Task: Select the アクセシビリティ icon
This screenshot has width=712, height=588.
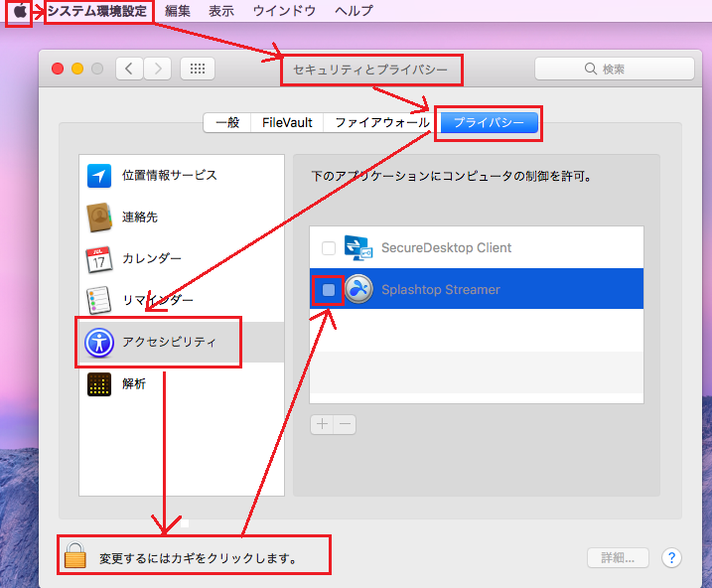Action: pos(99,343)
